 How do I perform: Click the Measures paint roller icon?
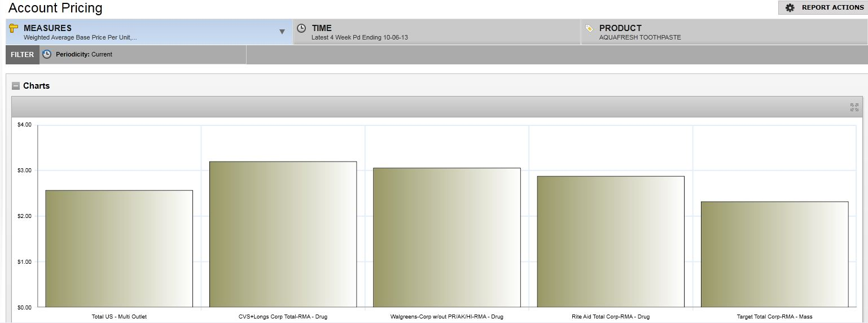[14, 28]
